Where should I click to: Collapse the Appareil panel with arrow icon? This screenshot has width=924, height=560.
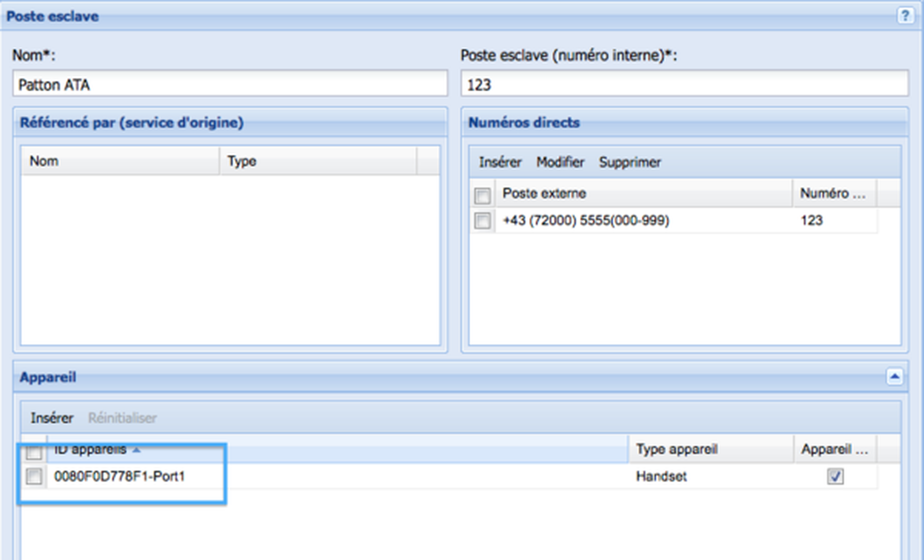click(x=894, y=377)
